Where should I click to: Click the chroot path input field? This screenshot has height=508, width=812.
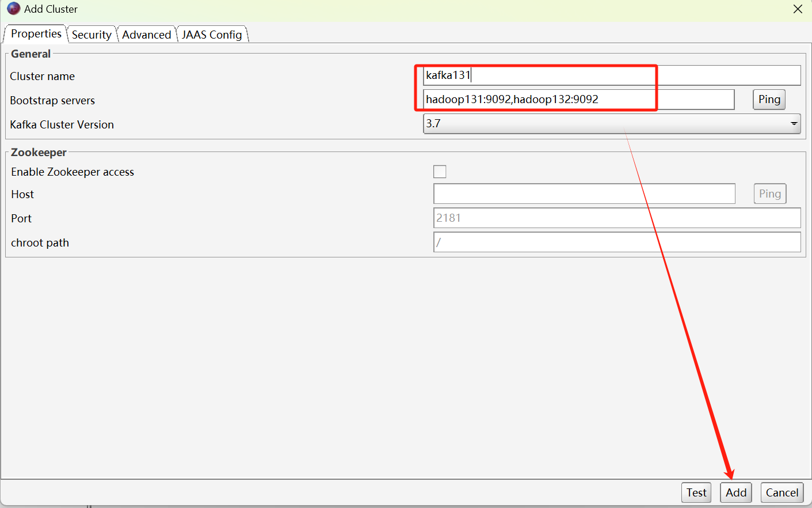617,242
